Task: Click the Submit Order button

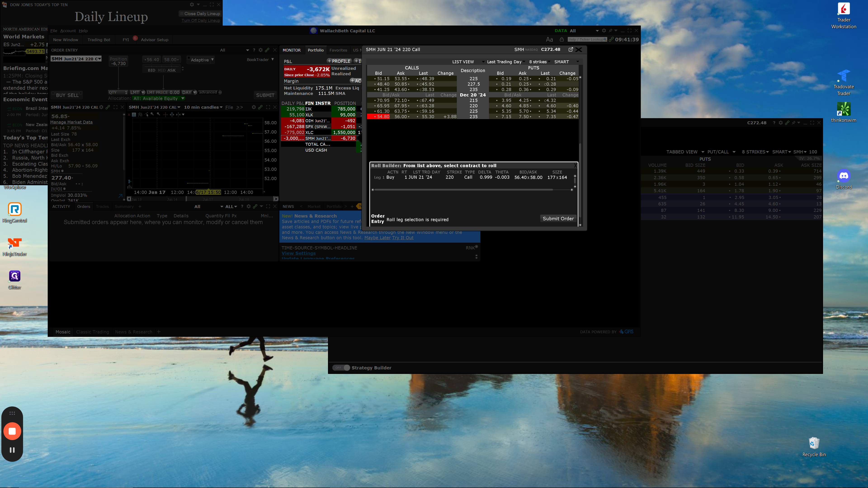Action: [558, 218]
